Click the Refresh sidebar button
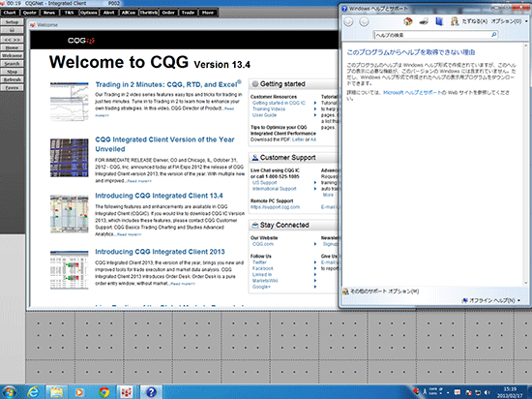Screen dimensions: 532x399 (12, 79)
